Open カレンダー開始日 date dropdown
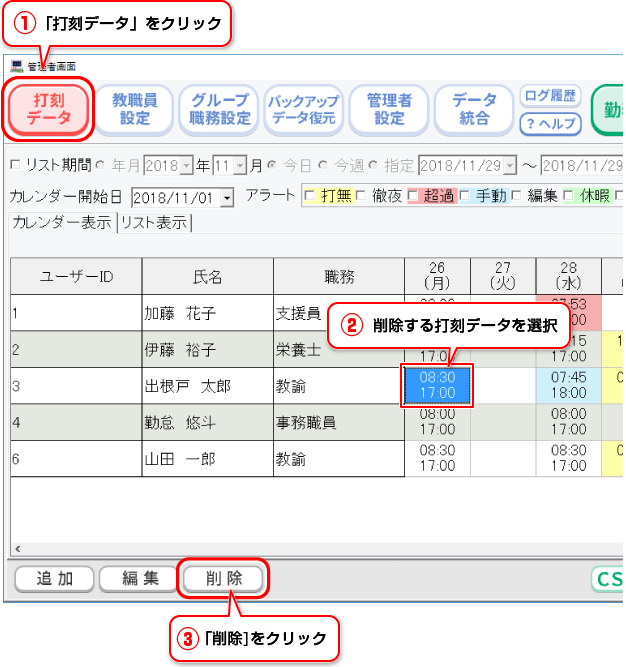The height and width of the screenshot is (667, 626). click(227, 197)
